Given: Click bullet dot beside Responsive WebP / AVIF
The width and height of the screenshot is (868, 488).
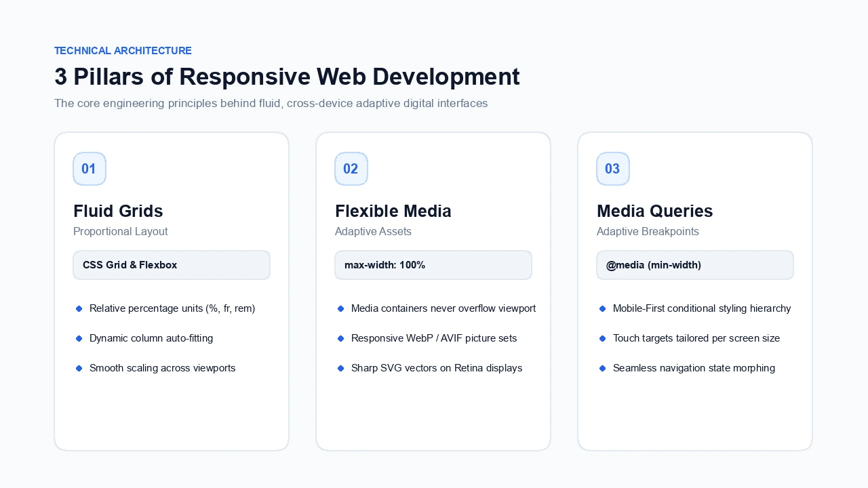Looking at the screenshot, I should (x=340, y=338).
